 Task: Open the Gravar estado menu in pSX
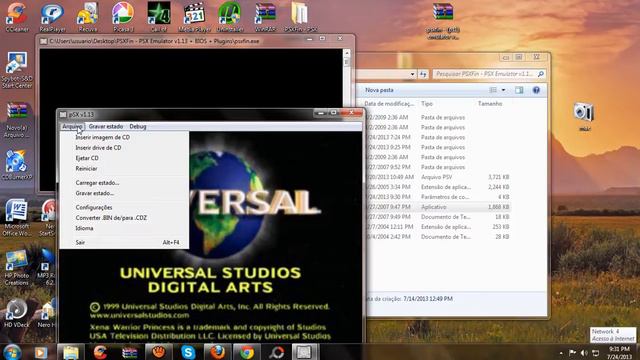tap(106, 127)
